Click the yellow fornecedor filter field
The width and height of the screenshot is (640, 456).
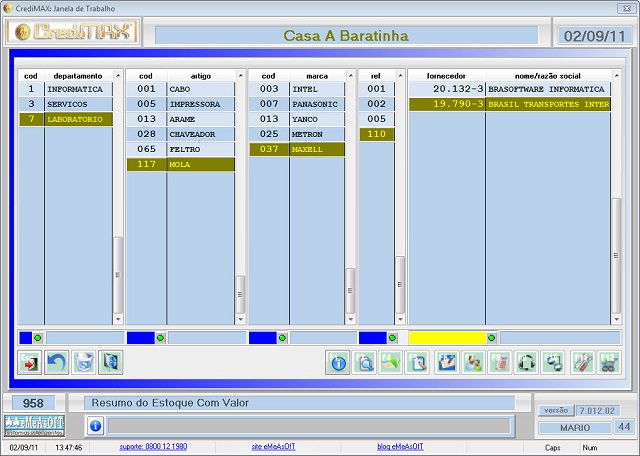(x=446, y=338)
